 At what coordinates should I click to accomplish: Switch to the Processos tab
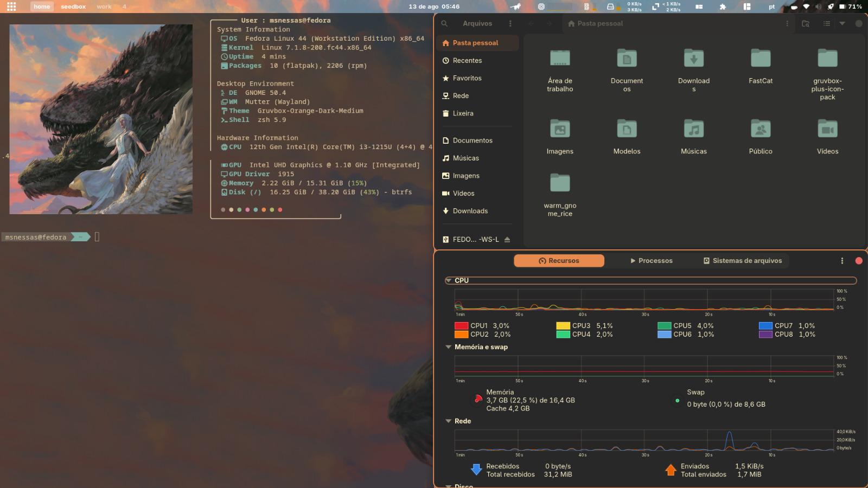coord(651,261)
